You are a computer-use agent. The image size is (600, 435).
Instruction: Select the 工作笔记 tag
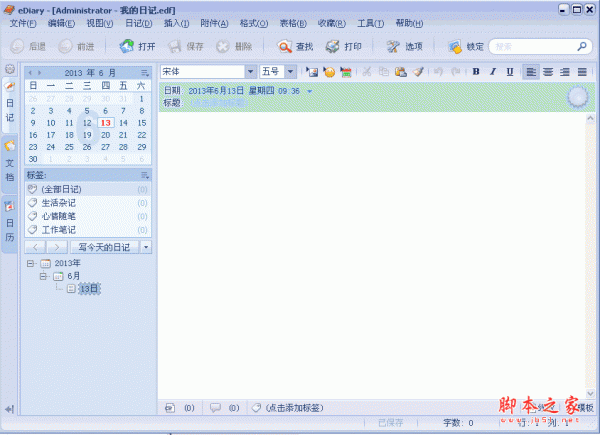pos(88,230)
